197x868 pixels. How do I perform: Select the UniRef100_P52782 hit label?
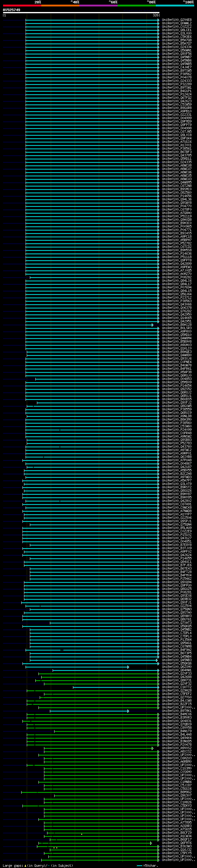pyautogui.click(x=177, y=243)
